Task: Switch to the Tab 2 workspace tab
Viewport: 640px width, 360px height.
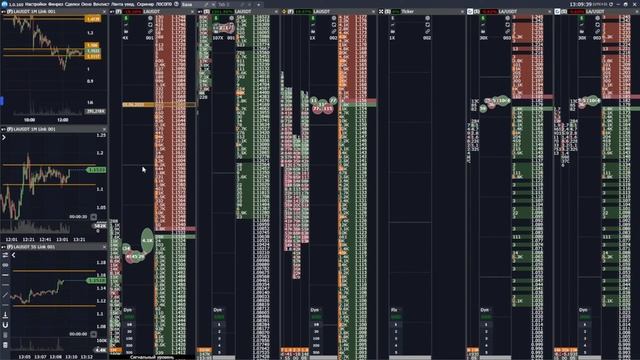Action: 224,4
